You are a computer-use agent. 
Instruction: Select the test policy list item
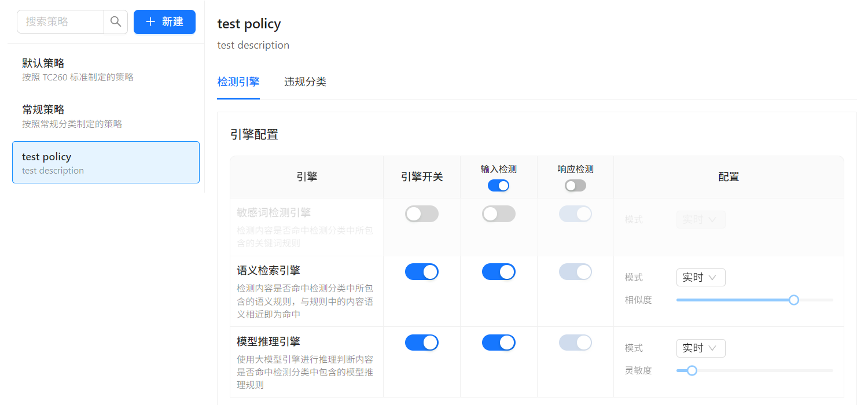(x=106, y=163)
